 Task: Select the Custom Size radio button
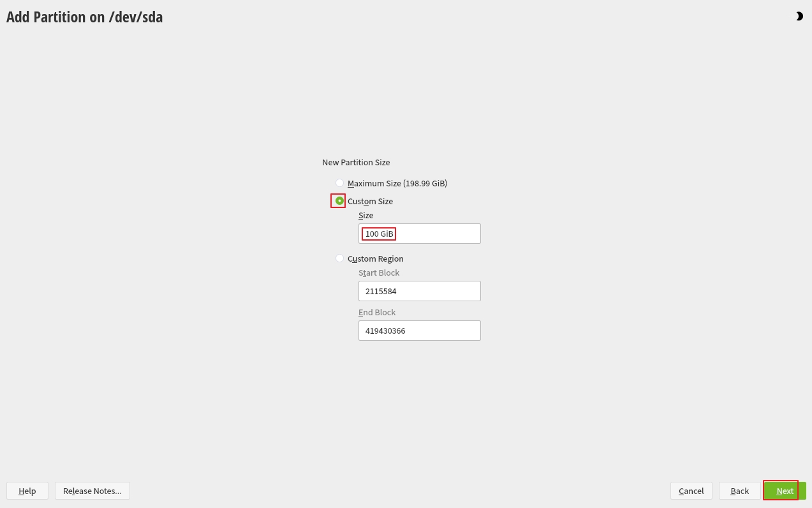[x=339, y=201]
